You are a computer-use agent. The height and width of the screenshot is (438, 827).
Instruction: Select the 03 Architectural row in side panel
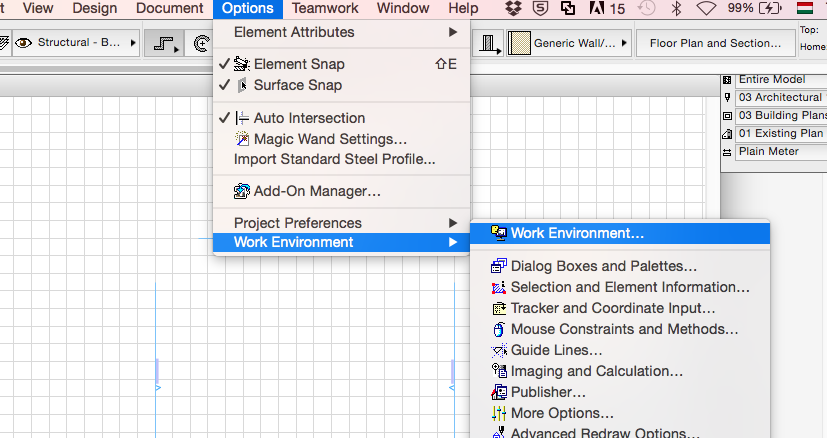(779, 97)
